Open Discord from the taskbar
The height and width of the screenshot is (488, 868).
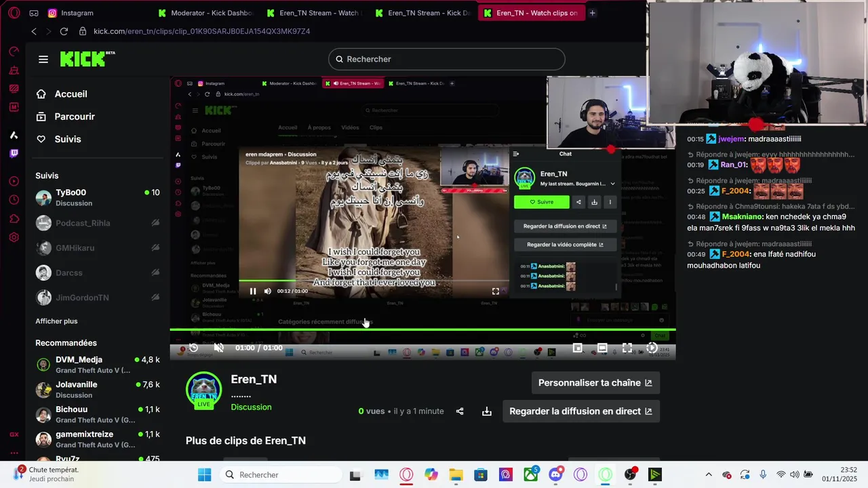tap(556, 475)
